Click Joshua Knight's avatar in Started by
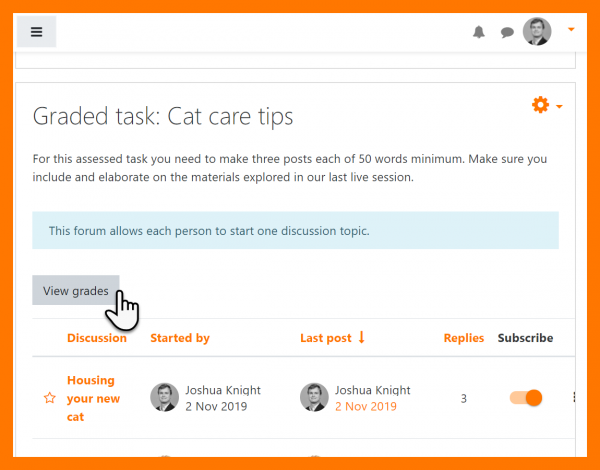 click(164, 397)
